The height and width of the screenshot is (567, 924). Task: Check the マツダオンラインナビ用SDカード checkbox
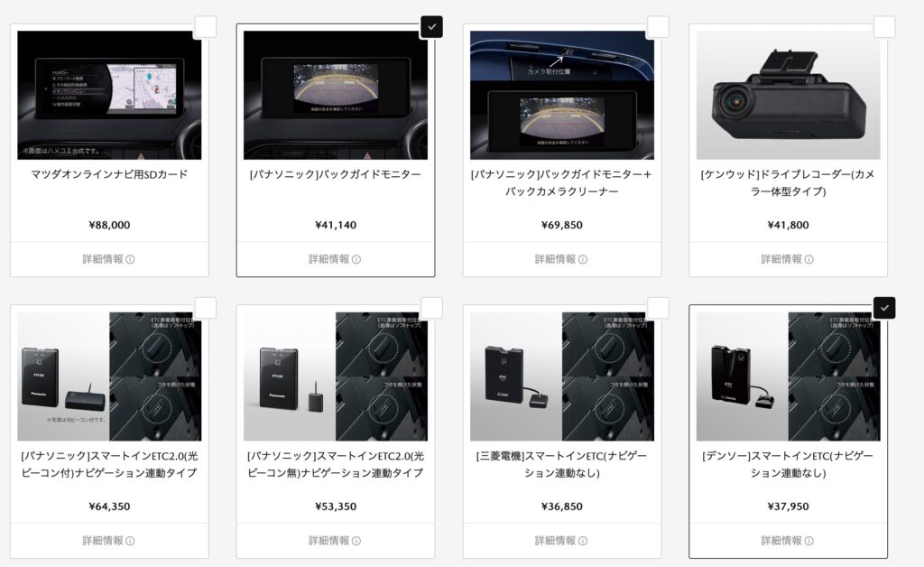coord(205,27)
